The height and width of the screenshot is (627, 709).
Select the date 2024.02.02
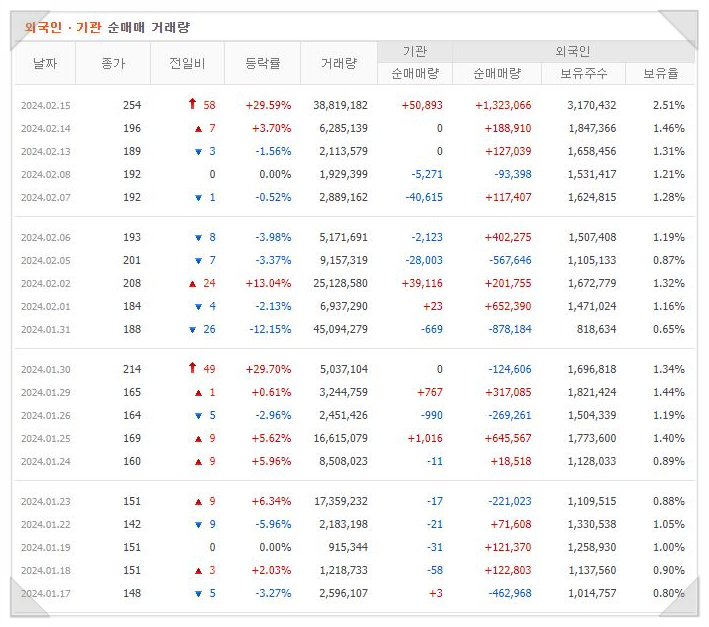click(46, 283)
